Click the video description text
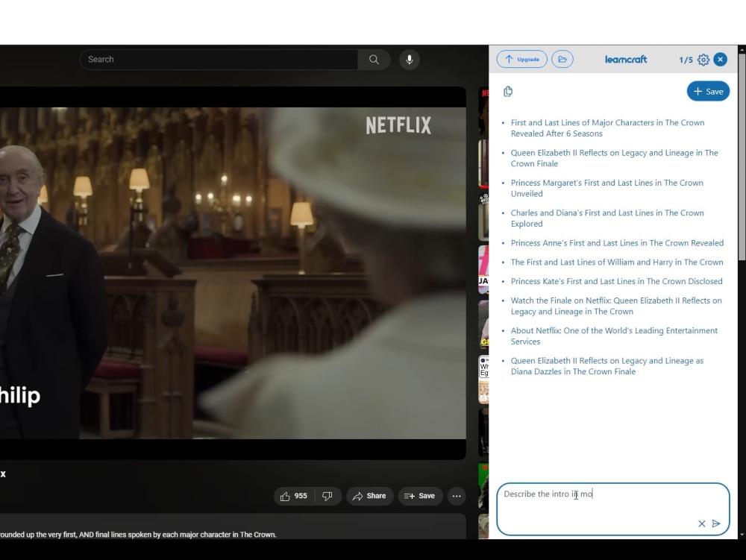 138,535
